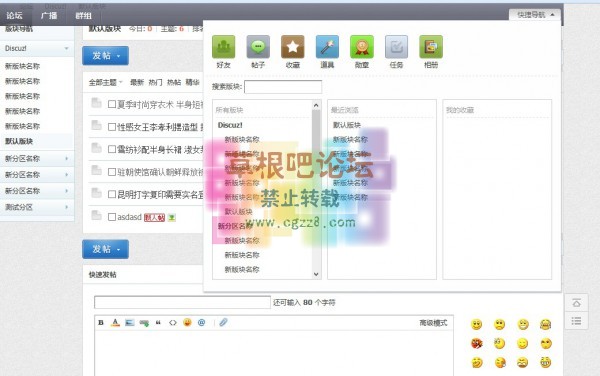Click the down arrow of 所有版块 list scrollbar
Image resolution: width=600 pixels, height=376 pixels.
tap(316, 274)
